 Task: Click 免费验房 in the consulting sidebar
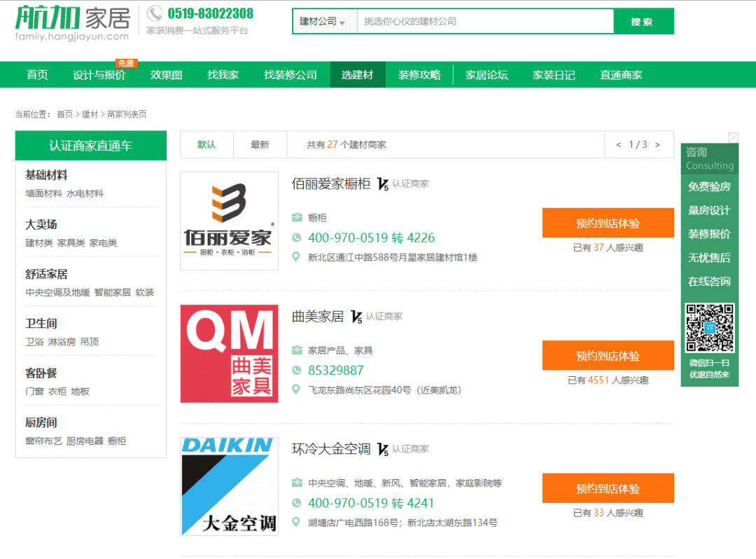coord(709,186)
